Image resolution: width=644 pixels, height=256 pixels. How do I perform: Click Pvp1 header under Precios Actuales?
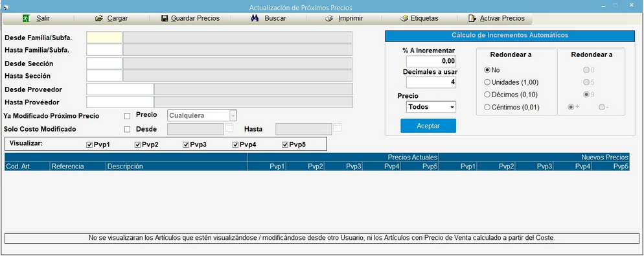click(x=266, y=166)
